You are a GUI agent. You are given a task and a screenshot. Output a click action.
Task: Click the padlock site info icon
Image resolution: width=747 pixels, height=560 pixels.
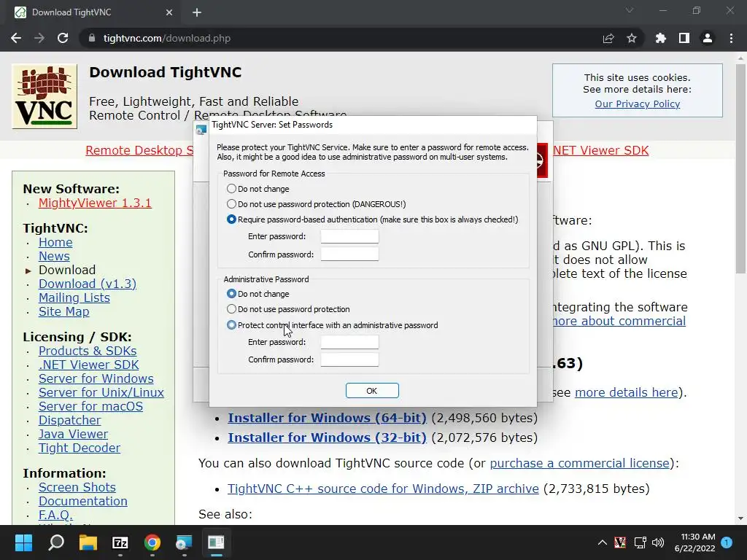[92, 38]
